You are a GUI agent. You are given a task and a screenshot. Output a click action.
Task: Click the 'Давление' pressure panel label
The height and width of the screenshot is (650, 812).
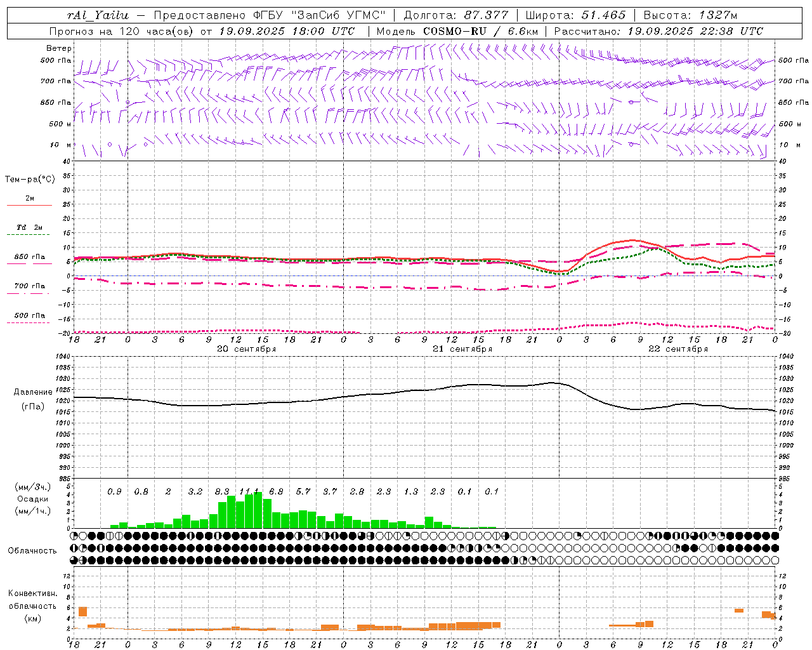(x=33, y=392)
